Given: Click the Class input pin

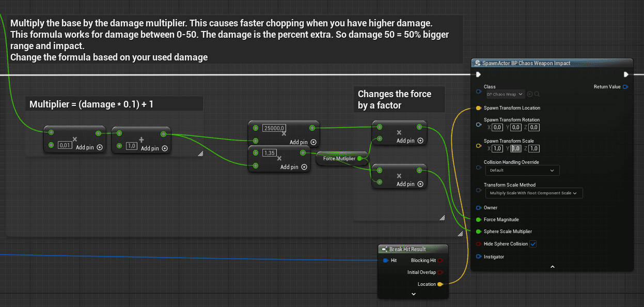Looking at the screenshot, I should [478, 93].
